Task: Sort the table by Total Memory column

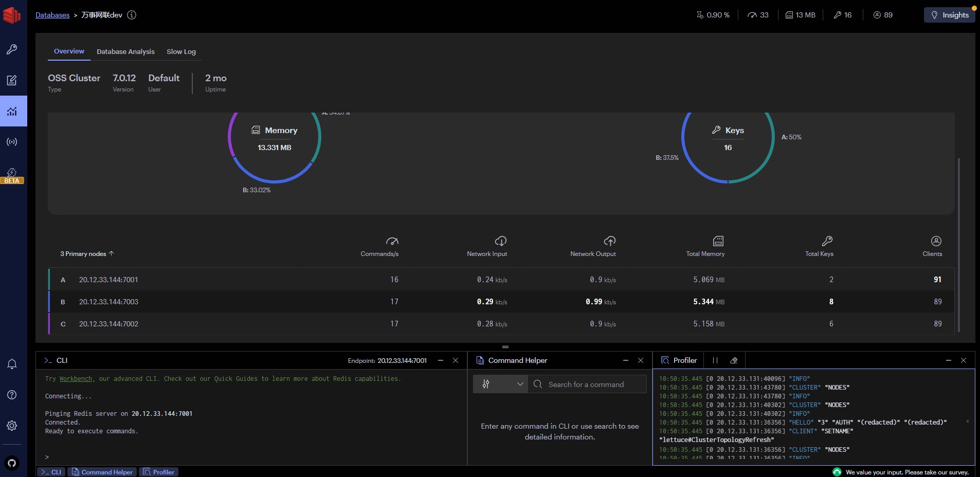Action: pyautogui.click(x=705, y=247)
